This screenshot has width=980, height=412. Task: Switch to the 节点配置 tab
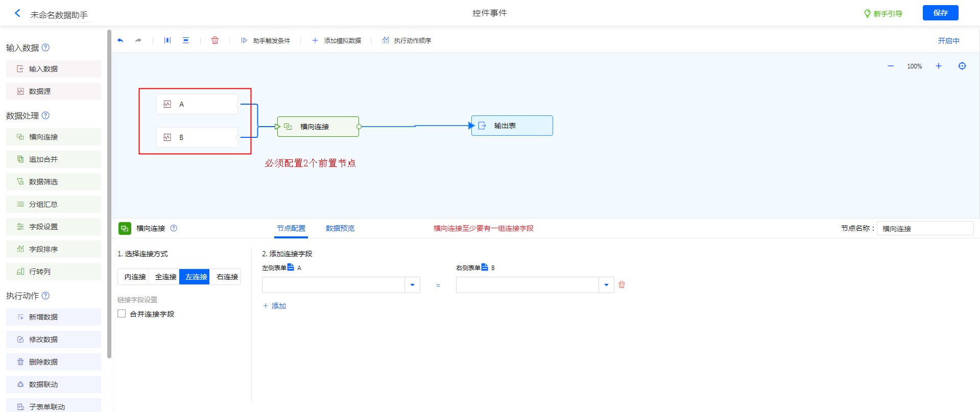tap(291, 228)
